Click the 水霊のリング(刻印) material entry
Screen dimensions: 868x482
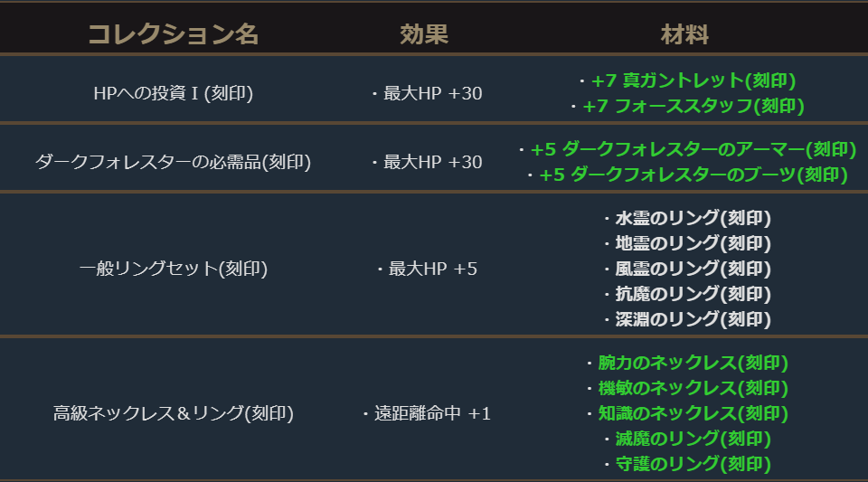pyautogui.click(x=693, y=218)
